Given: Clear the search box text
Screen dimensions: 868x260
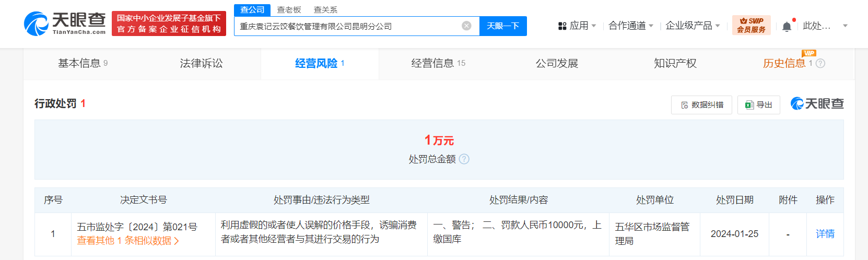Looking at the screenshot, I should (x=466, y=26).
